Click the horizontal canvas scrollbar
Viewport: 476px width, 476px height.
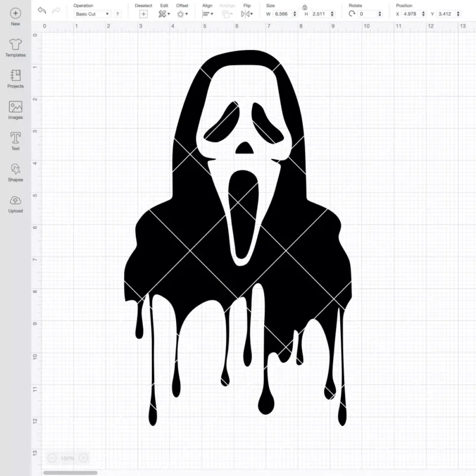pos(70,472)
